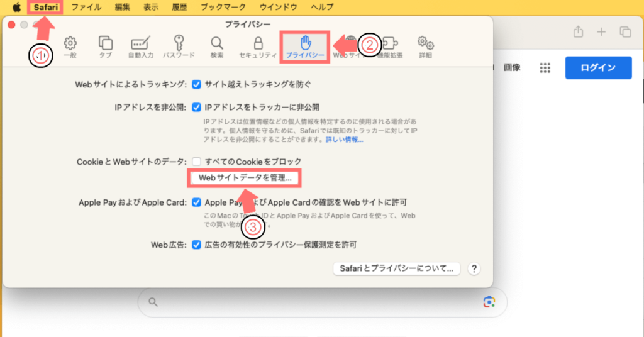The image size is (644, 337).
Task: Open the 編集 menu
Action: [x=123, y=7]
